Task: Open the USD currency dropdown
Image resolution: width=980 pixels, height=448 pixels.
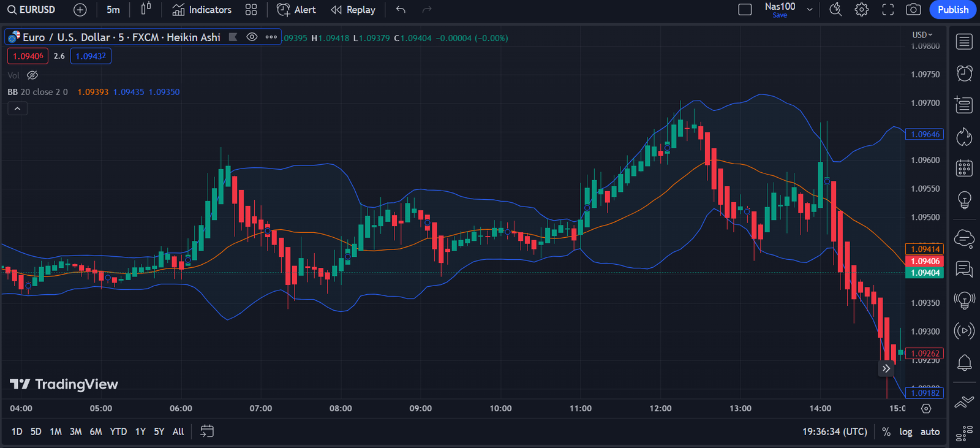Action: pos(922,35)
